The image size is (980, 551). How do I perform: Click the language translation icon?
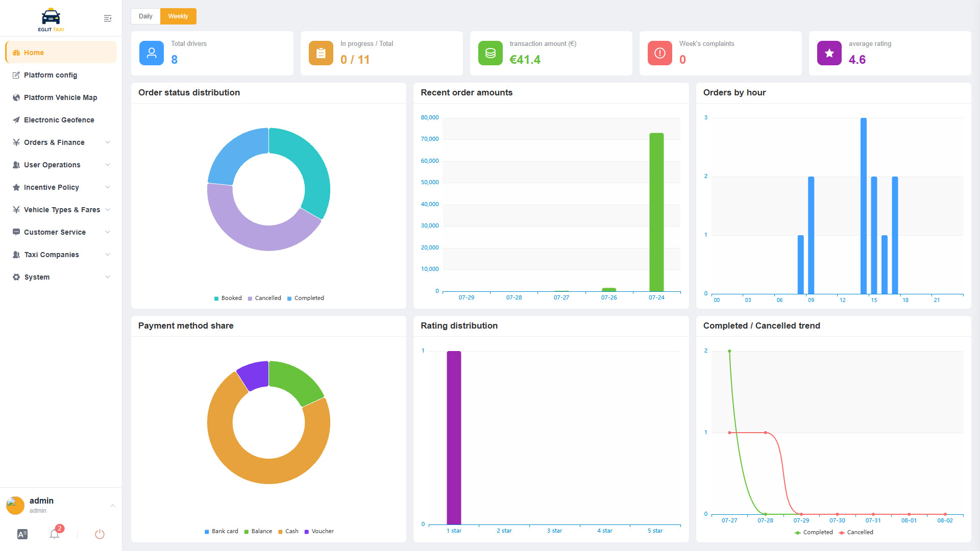pos(22,534)
